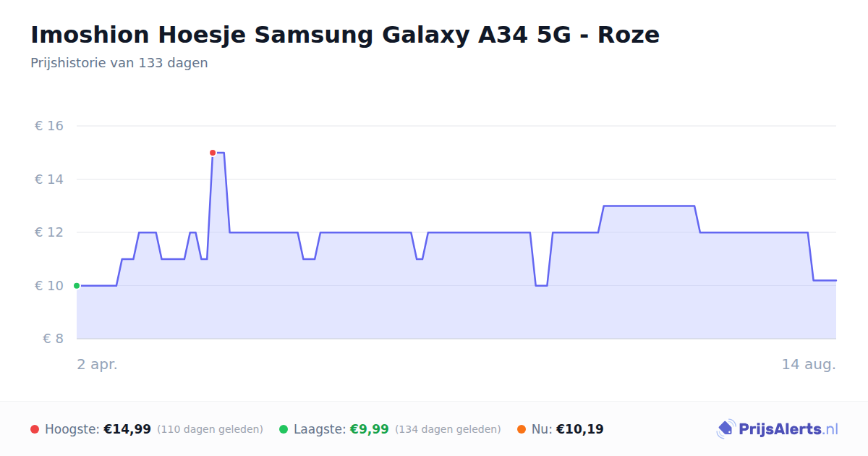
Task: Click the € 12 y-axis label
Action: (x=49, y=232)
